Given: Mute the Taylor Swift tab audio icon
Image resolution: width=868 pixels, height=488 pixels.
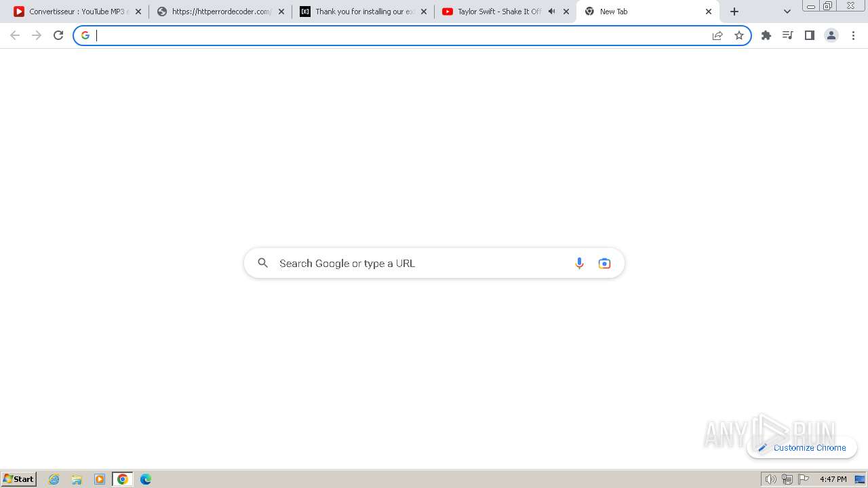Looking at the screenshot, I should (551, 12).
